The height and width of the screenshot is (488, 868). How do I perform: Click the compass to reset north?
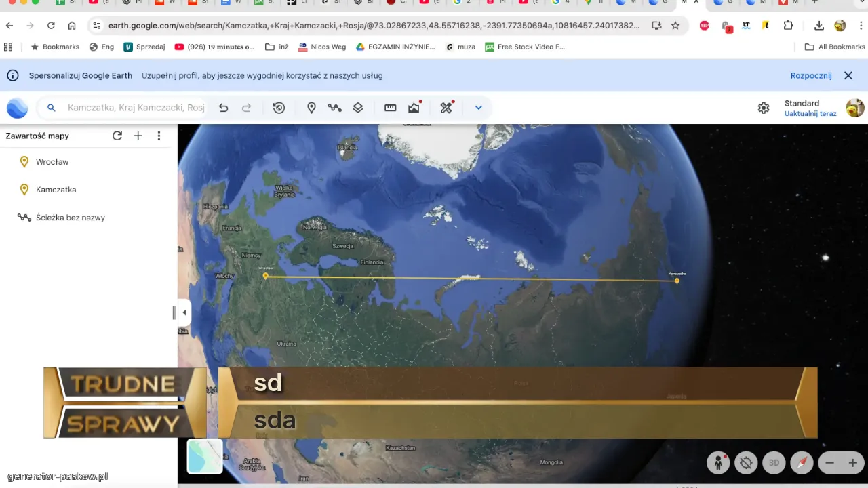coord(802,463)
